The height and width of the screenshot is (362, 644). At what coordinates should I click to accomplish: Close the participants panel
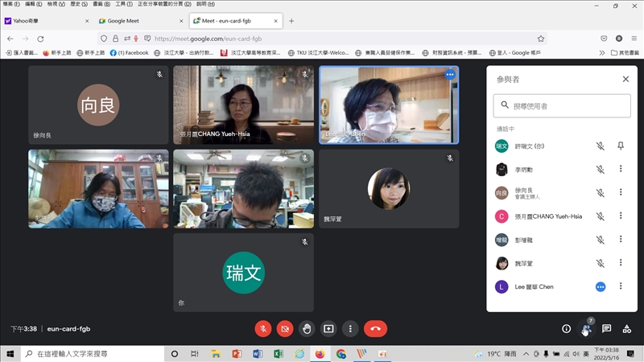click(x=625, y=79)
